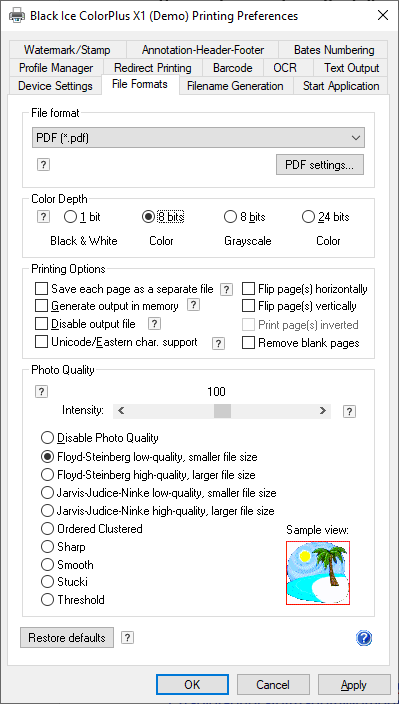The image size is (399, 704).
Task: Click the help icon right of Intensity slider
Action: point(350,411)
